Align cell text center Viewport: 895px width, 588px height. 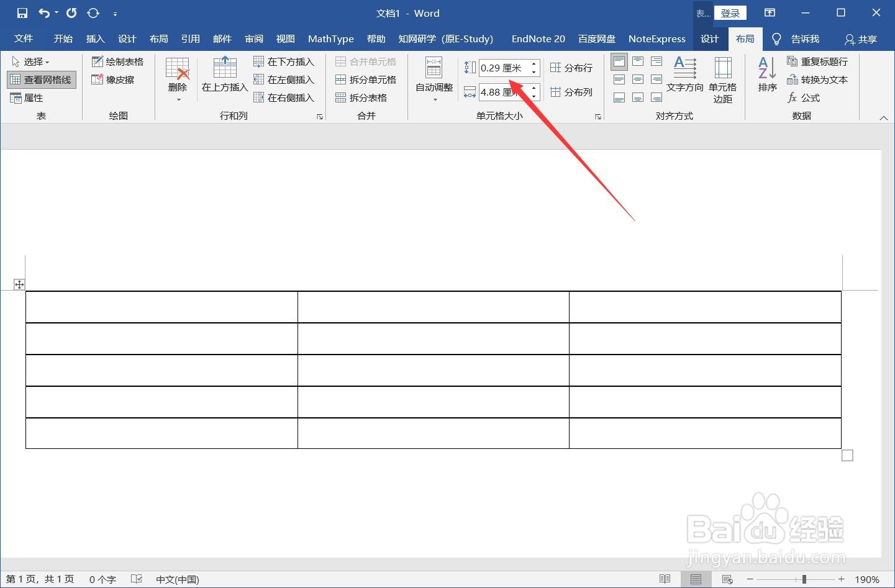[x=638, y=79]
